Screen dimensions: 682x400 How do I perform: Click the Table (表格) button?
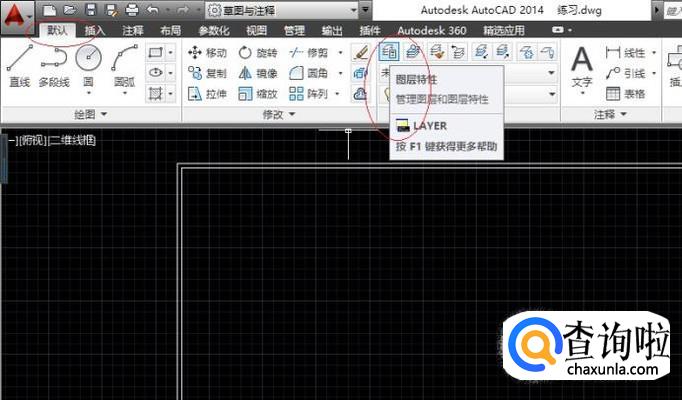coord(626,93)
